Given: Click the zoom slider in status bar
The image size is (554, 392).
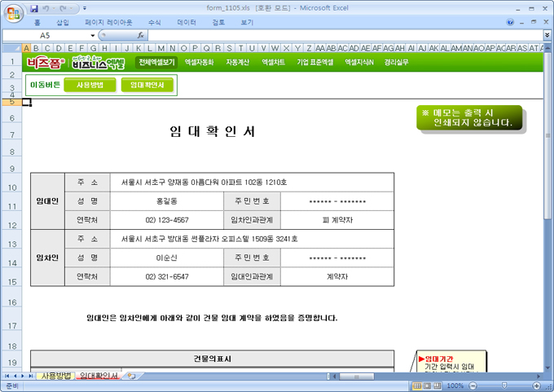Looking at the screenshot, I should [503, 385].
